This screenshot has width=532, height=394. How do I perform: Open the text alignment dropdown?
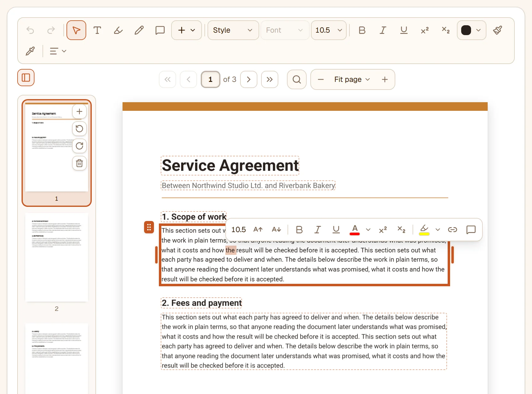(x=58, y=51)
